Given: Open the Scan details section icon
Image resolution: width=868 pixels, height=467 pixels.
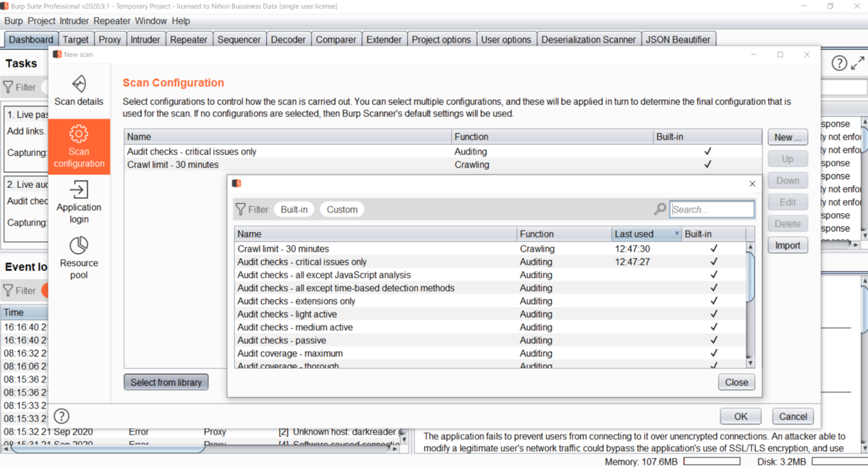Looking at the screenshot, I should coord(79,83).
